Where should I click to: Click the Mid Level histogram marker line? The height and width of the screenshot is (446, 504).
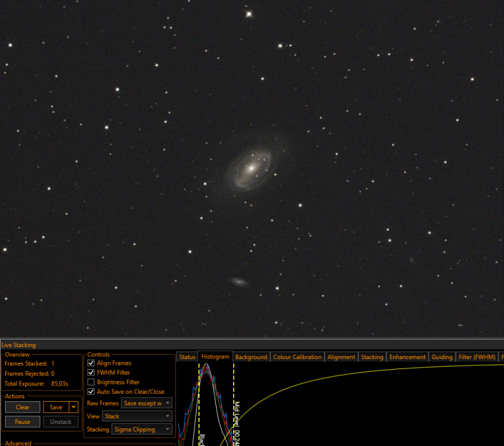[x=234, y=404]
